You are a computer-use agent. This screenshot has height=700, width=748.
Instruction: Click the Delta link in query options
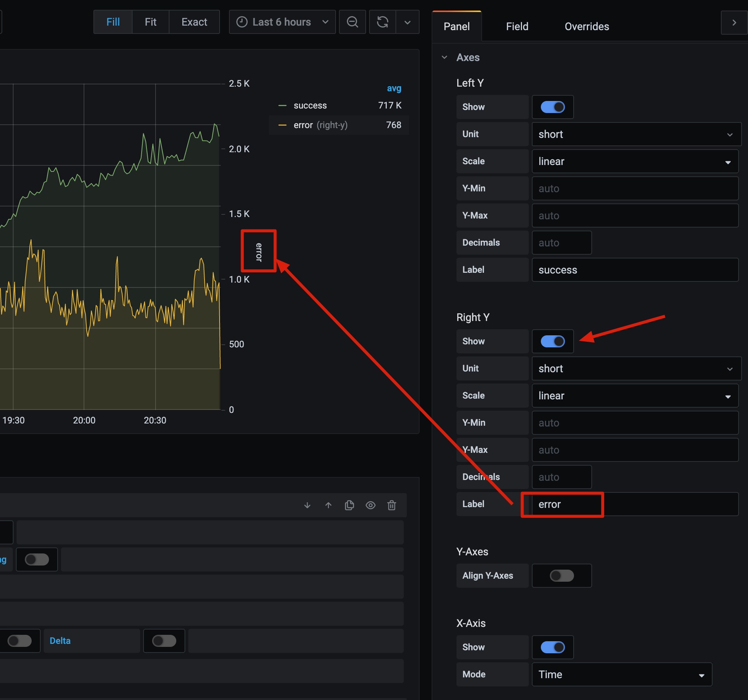point(60,640)
